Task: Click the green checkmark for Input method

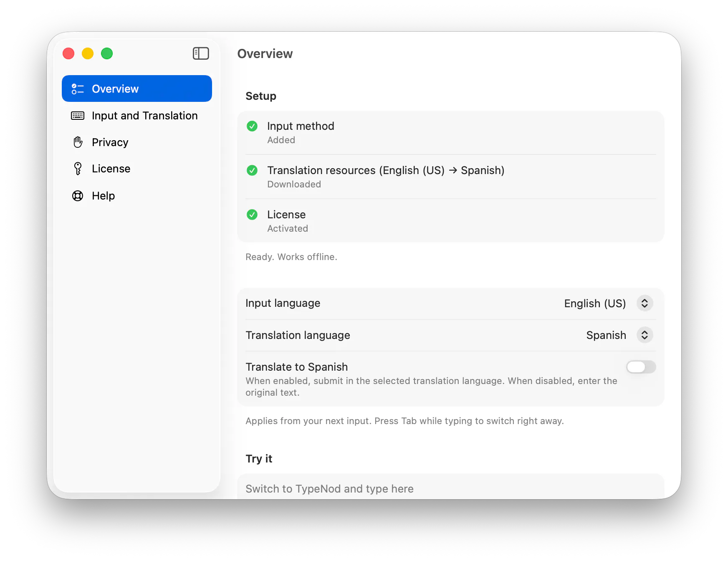Action: (x=252, y=126)
